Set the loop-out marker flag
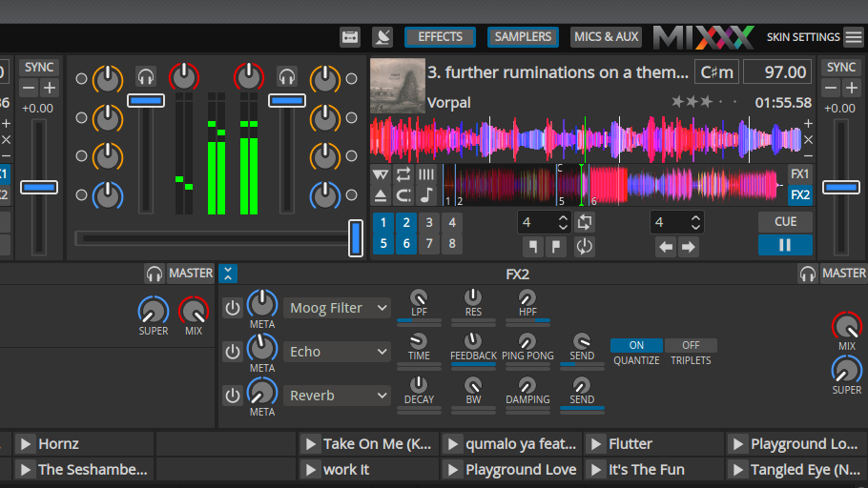The height and width of the screenshot is (488, 868). [556, 247]
